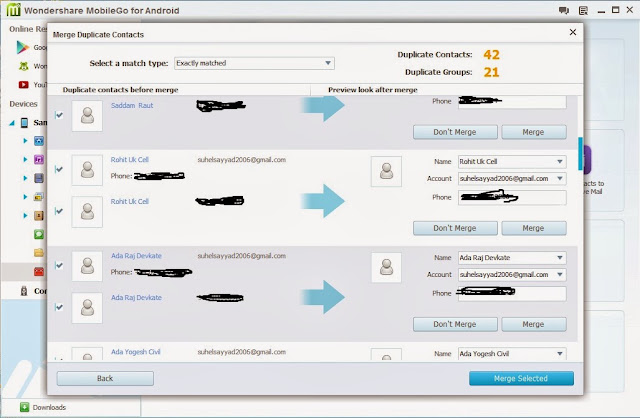Viewport: 640px width, 418px height.
Task: Click the Saddam Raut contact name
Action: [132, 105]
